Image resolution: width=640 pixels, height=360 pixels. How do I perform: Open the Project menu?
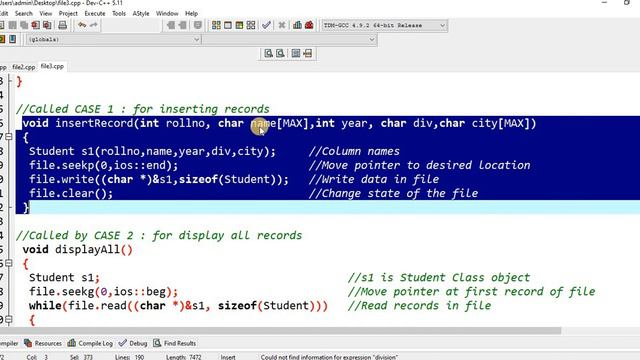click(x=68, y=13)
